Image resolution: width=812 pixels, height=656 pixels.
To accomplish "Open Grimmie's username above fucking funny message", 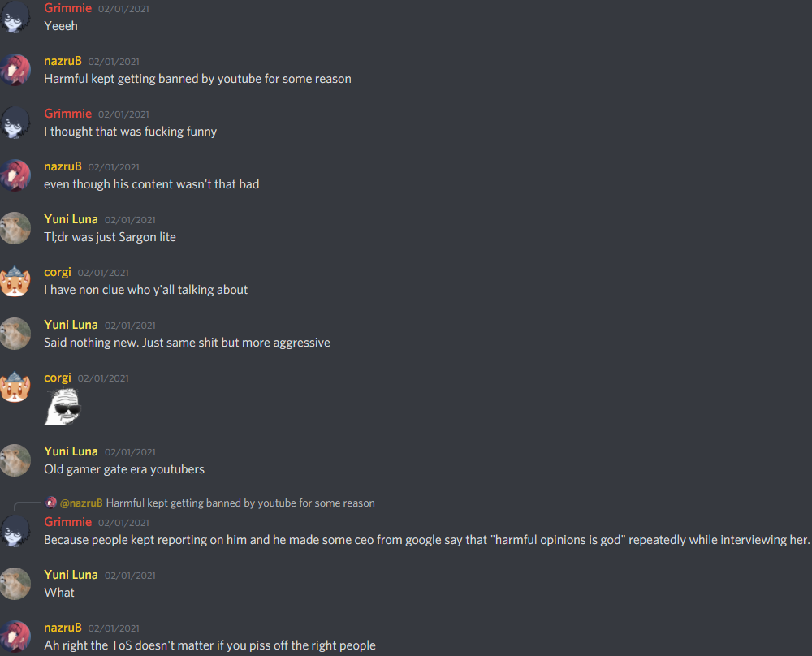I will point(68,114).
